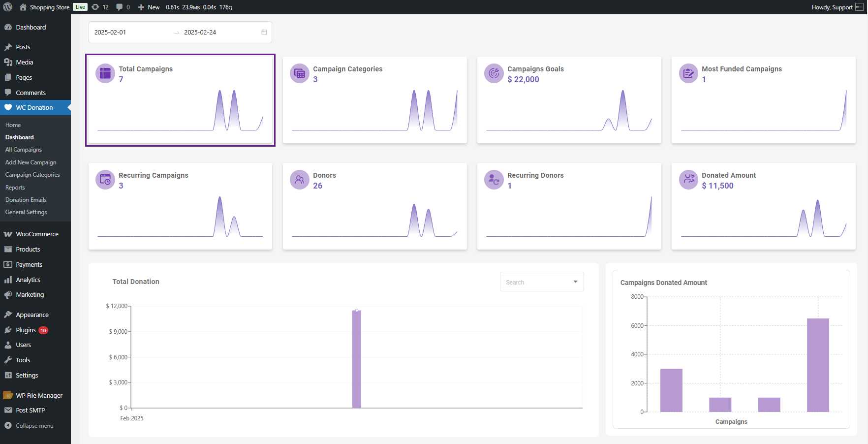The image size is (868, 444).
Task: Click the updates icon showing 12
Action: pos(100,7)
